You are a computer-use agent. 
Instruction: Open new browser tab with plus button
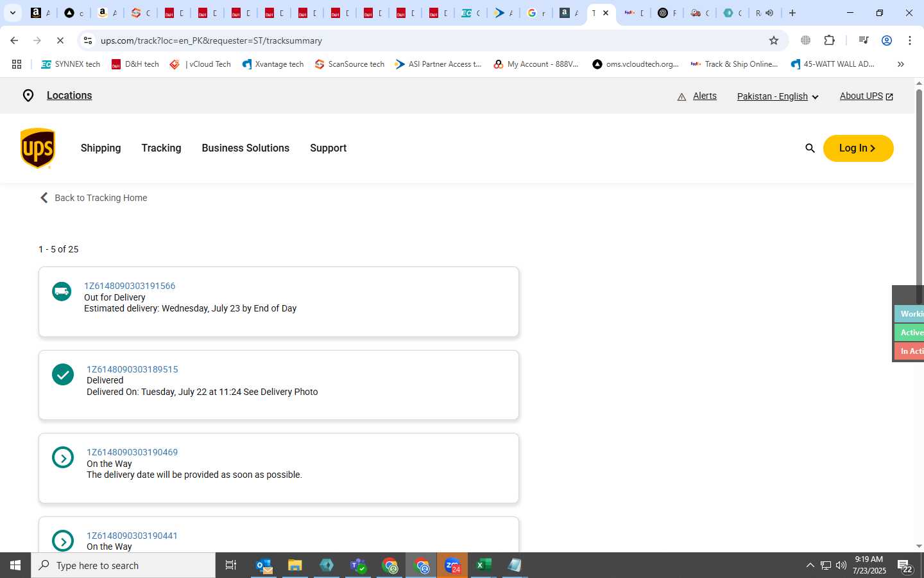[x=792, y=13]
